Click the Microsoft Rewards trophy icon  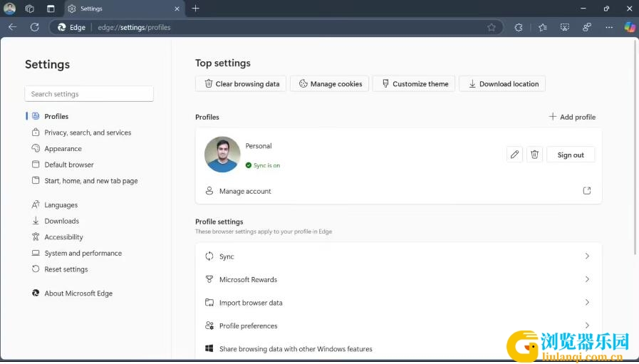click(x=209, y=279)
